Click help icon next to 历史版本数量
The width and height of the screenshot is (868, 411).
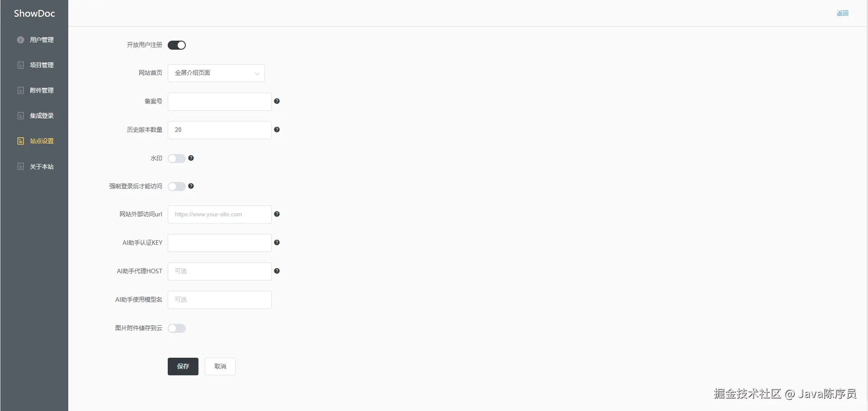(277, 130)
